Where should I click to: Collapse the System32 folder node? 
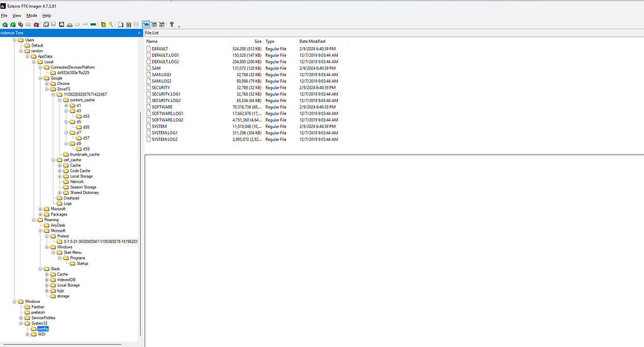21,324
